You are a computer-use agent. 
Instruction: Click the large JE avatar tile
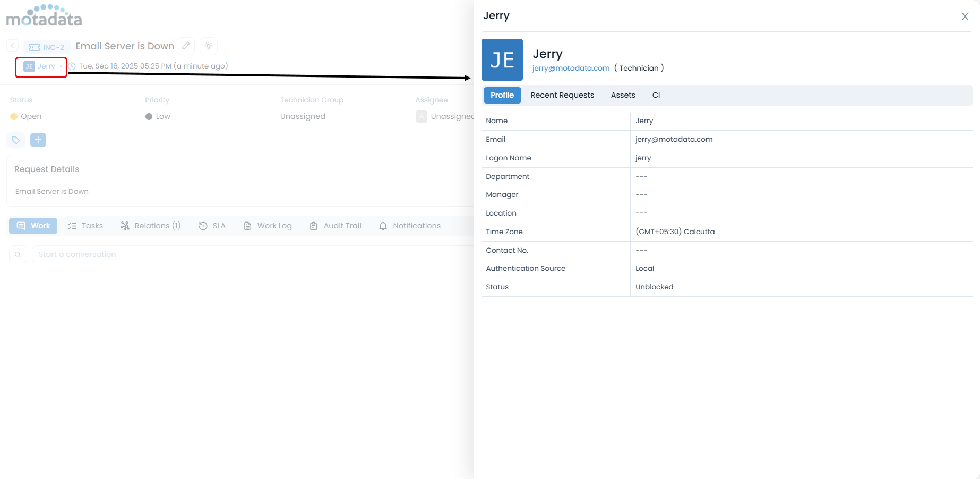(502, 60)
